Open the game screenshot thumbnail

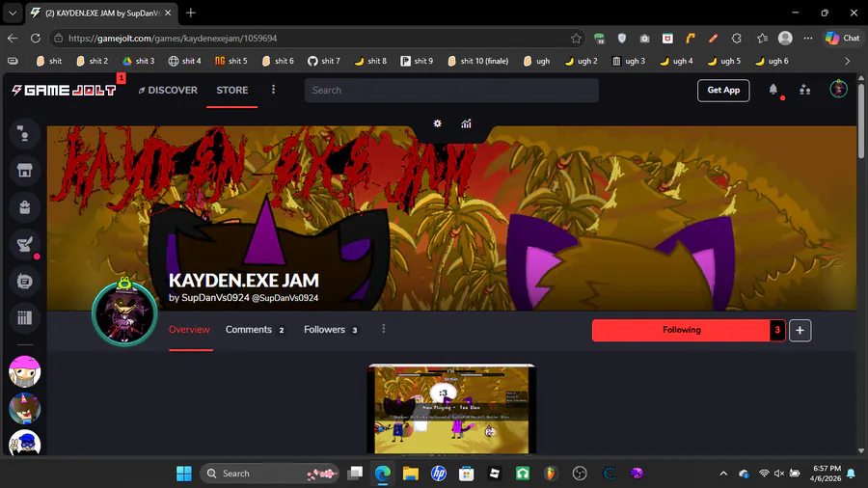click(451, 409)
